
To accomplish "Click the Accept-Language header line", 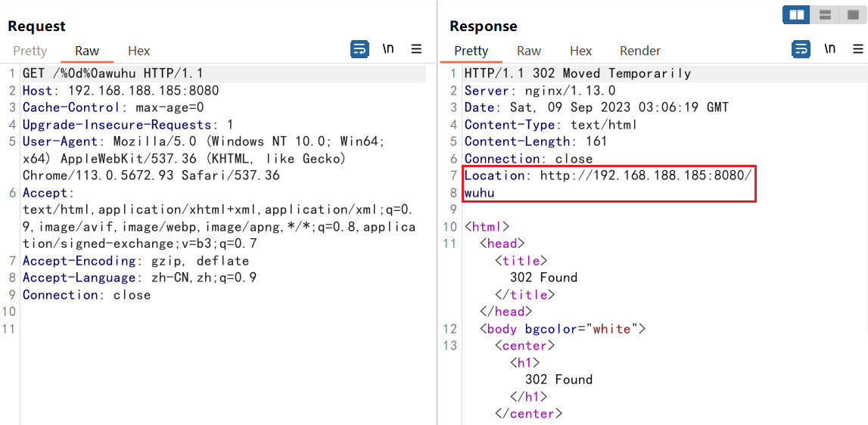I will [x=139, y=278].
